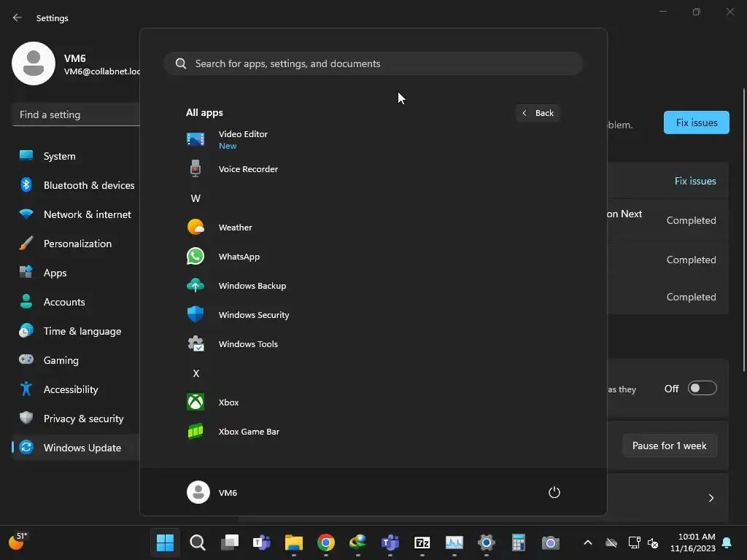Screen dimensions: 747x560
Task: Click the blue Fix issues button
Action: click(696, 122)
